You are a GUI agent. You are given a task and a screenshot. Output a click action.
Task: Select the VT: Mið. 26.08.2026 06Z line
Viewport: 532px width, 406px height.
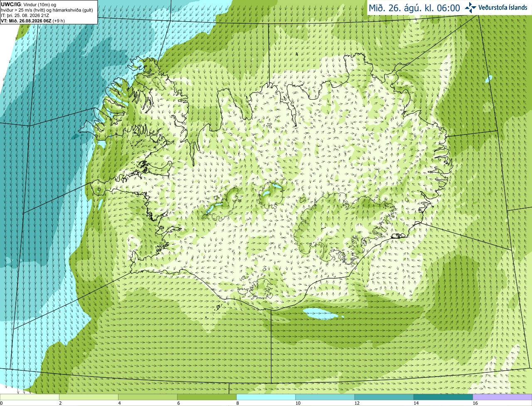click(x=26, y=20)
